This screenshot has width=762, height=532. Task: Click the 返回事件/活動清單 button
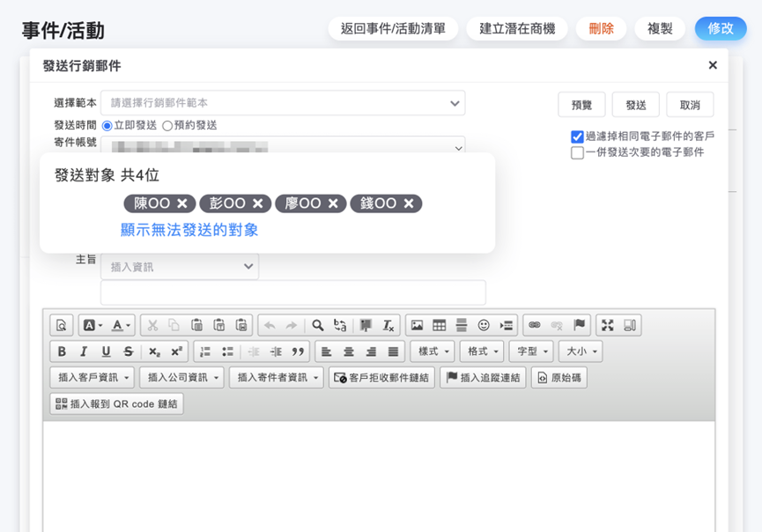click(x=393, y=28)
